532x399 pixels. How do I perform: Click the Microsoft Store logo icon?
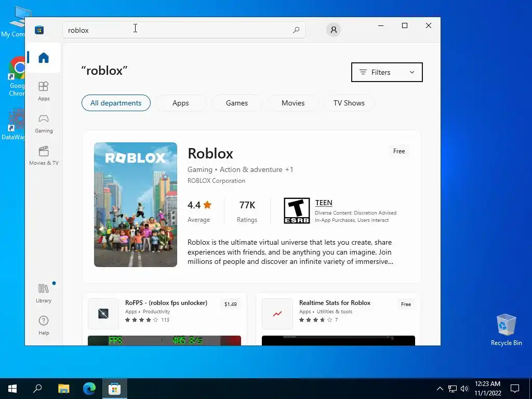(x=39, y=30)
